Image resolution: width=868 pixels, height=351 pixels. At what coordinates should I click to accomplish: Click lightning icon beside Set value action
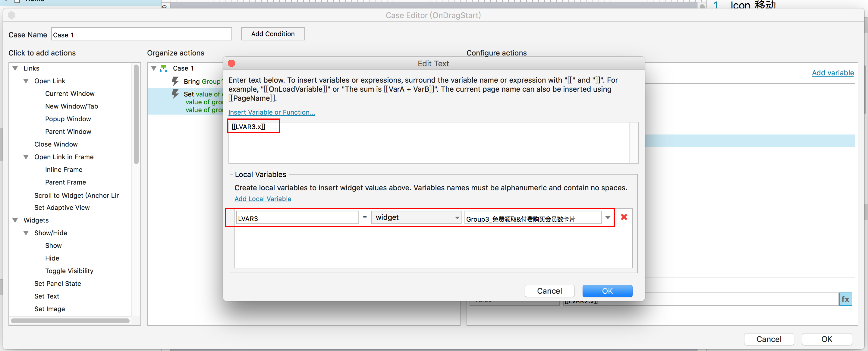[x=175, y=94]
